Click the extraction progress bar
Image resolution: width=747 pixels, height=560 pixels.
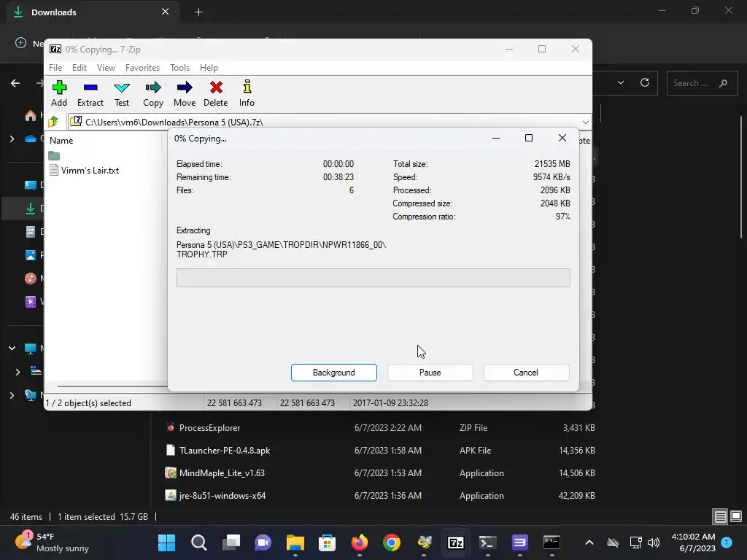coord(373,278)
